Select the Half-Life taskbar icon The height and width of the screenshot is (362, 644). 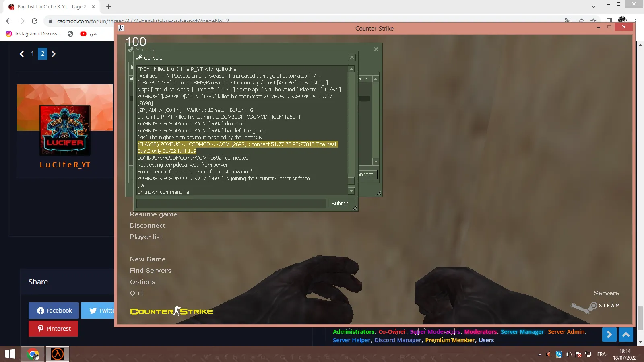coord(58,354)
